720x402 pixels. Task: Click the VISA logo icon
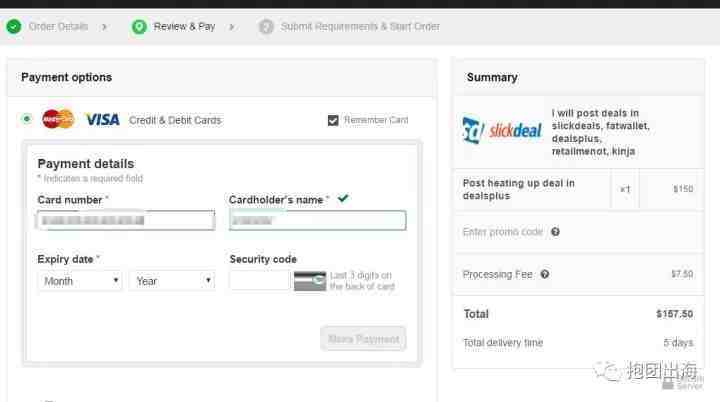point(102,120)
